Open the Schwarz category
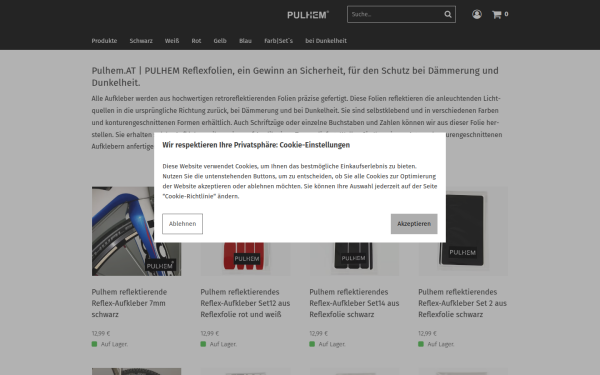 (x=141, y=41)
